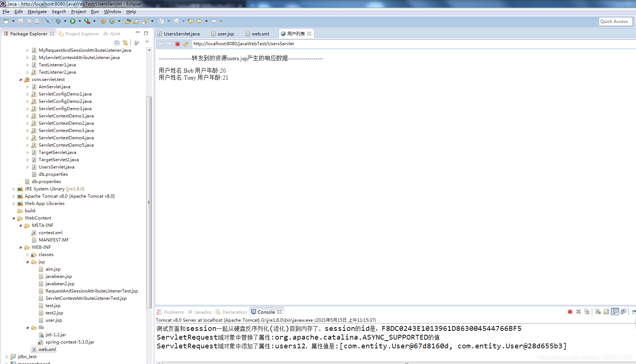Run the application using the green Run button

tap(73, 21)
